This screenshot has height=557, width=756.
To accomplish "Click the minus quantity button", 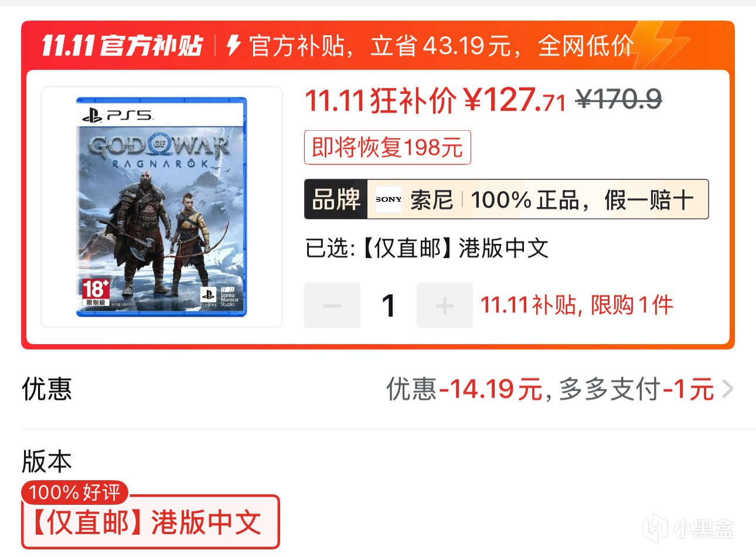I will pos(332,305).
